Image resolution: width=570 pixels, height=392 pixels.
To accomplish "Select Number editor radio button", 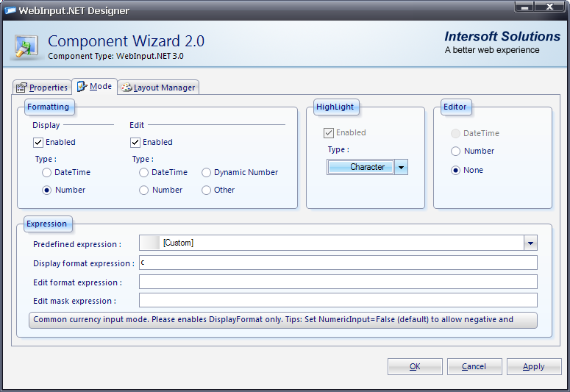I will tap(456, 152).
